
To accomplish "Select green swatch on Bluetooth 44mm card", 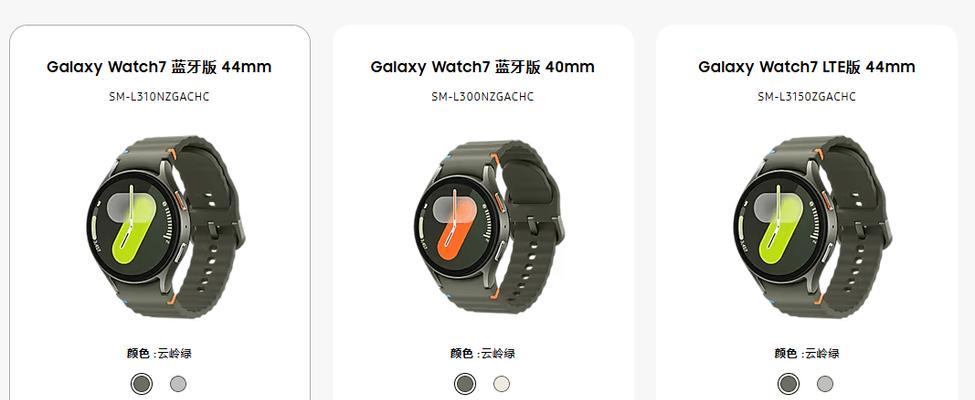I will click(x=142, y=383).
